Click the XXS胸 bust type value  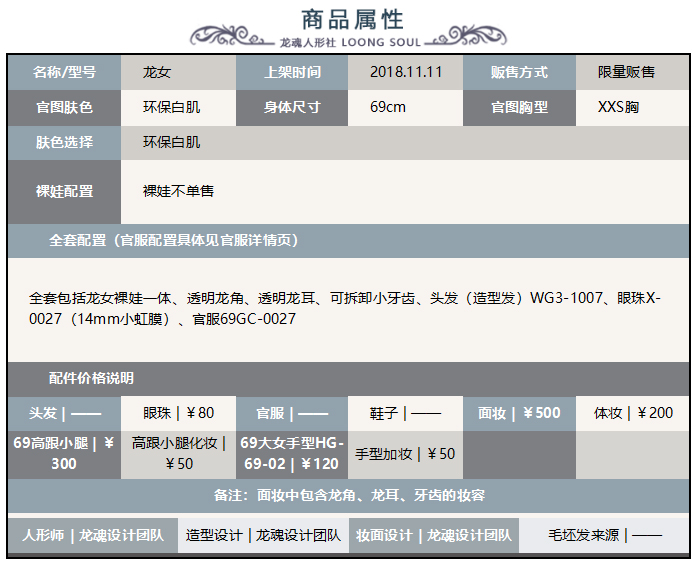618,107
